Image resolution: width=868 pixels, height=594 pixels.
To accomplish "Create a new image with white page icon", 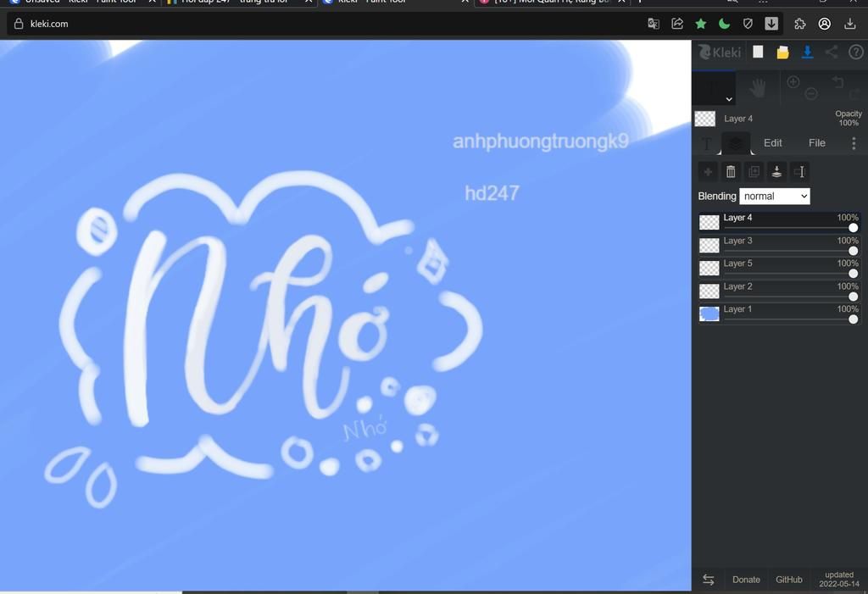I will (758, 52).
